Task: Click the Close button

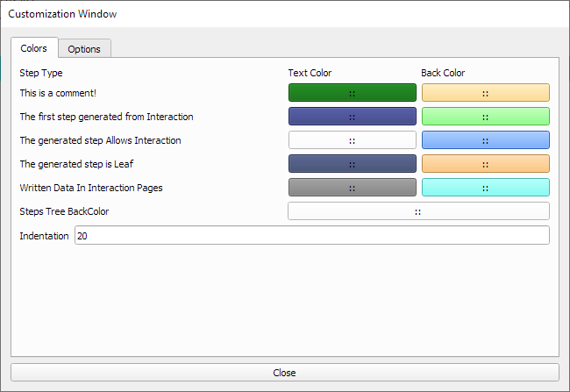Action: click(x=284, y=373)
